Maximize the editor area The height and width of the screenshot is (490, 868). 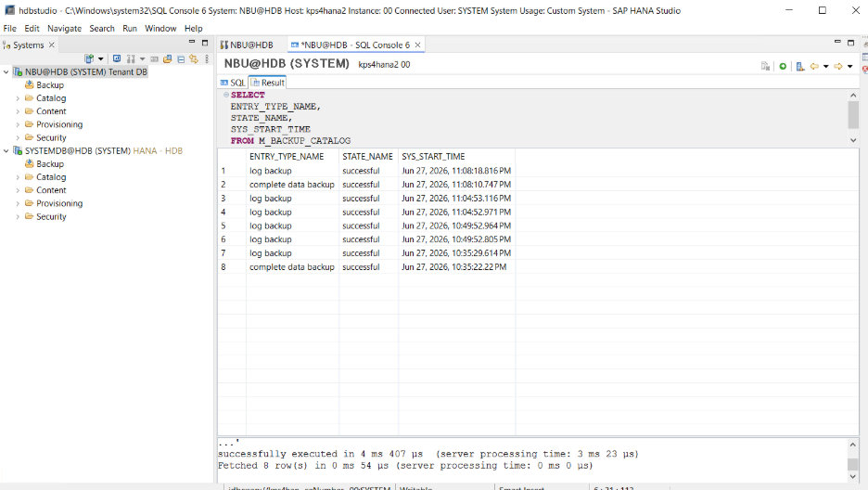(x=850, y=42)
